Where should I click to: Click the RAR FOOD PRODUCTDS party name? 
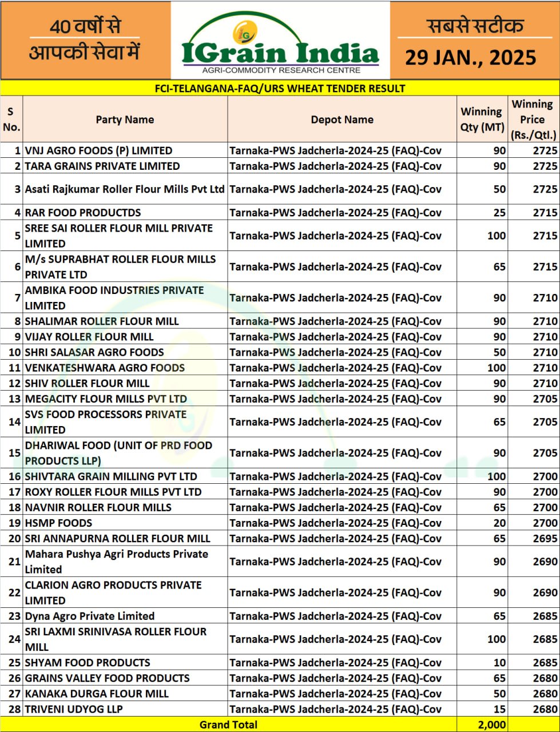[83, 213]
